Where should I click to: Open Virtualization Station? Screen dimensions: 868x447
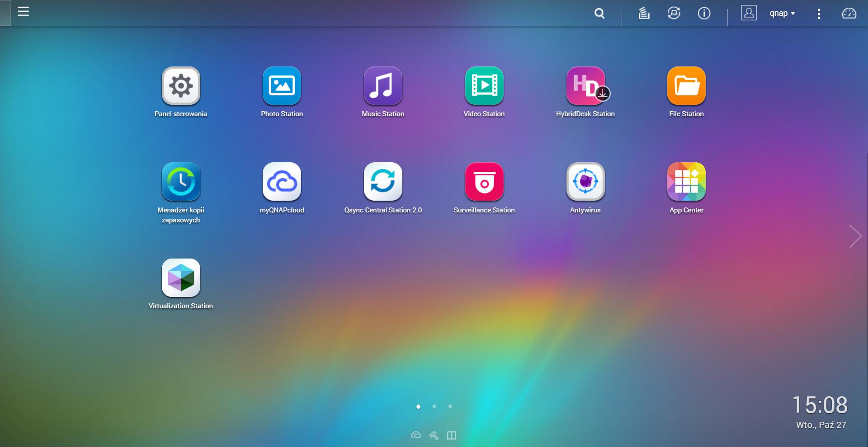coord(181,278)
